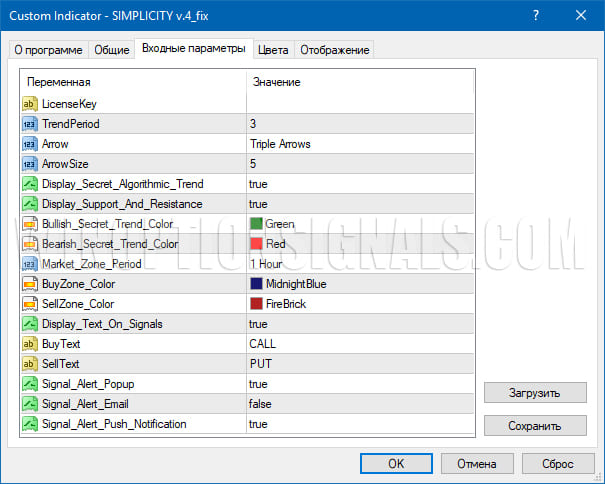The image size is (605, 484).
Task: Click the Загрузить button
Action: [x=535, y=392]
